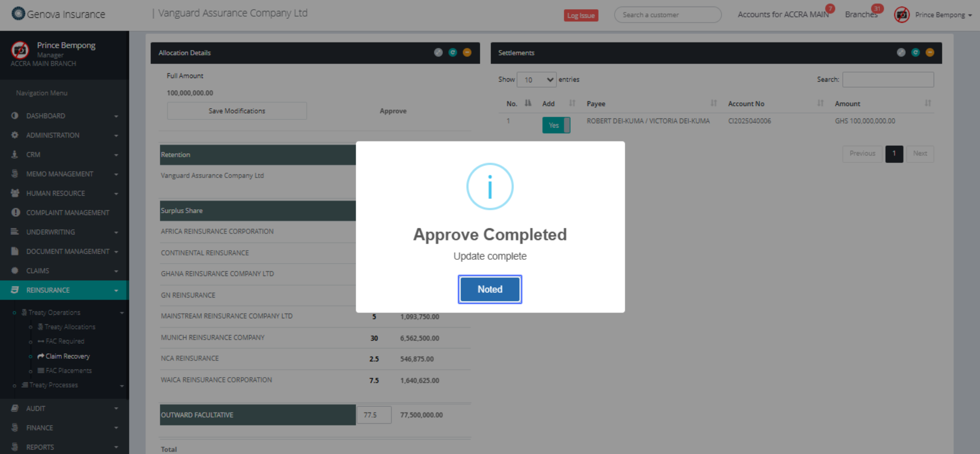Toggle the Yes switch for Robert Dei-Kuma

[555, 125]
